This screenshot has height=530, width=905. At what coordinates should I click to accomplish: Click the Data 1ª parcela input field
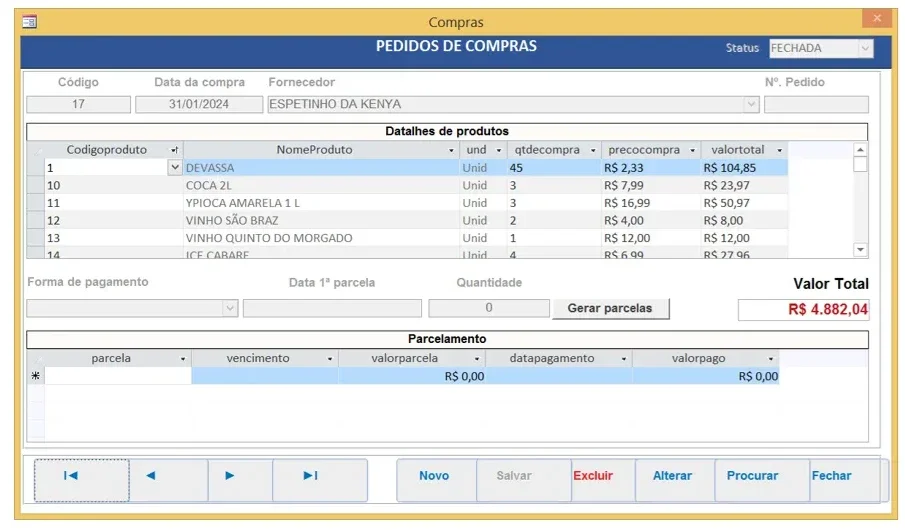coord(332,308)
